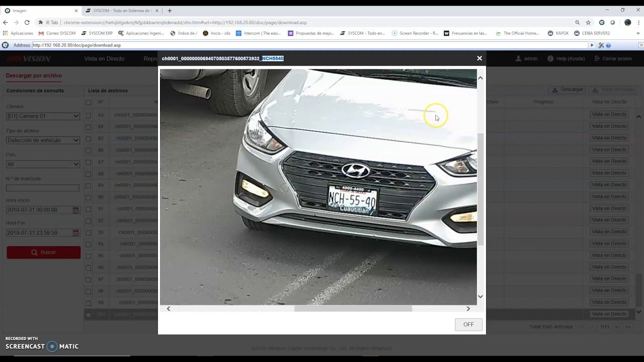Open a new browser tab
This screenshot has height=362, width=644.
click(x=170, y=11)
